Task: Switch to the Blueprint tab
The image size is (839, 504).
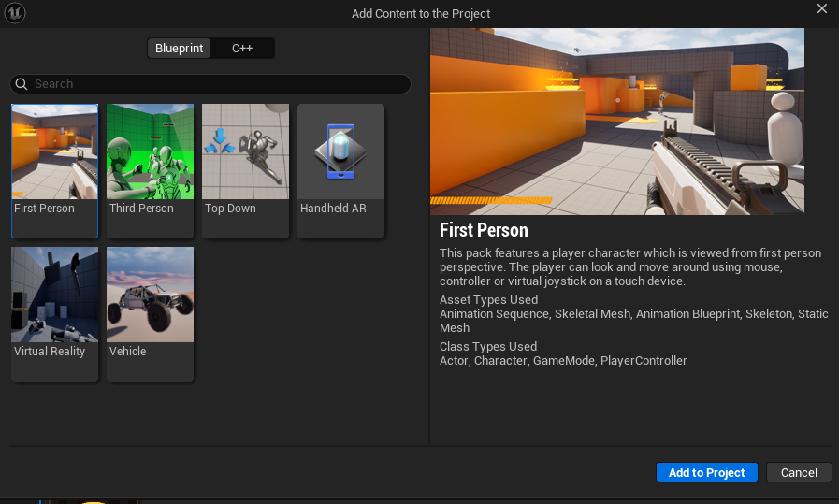Action: pos(179,48)
